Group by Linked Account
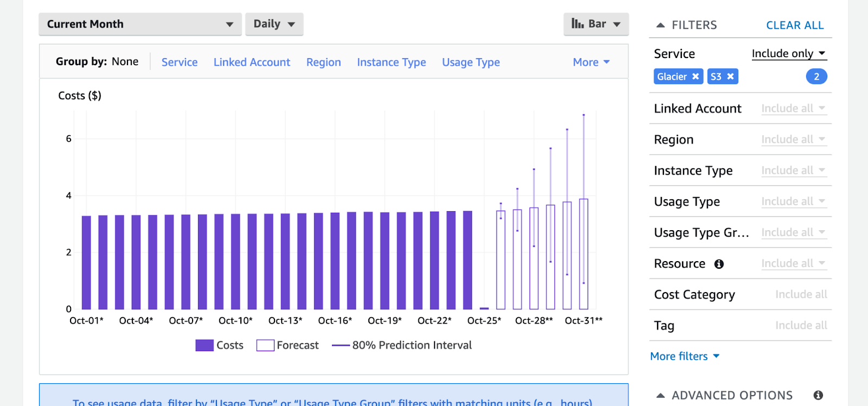The height and width of the screenshot is (406, 868). point(252,62)
